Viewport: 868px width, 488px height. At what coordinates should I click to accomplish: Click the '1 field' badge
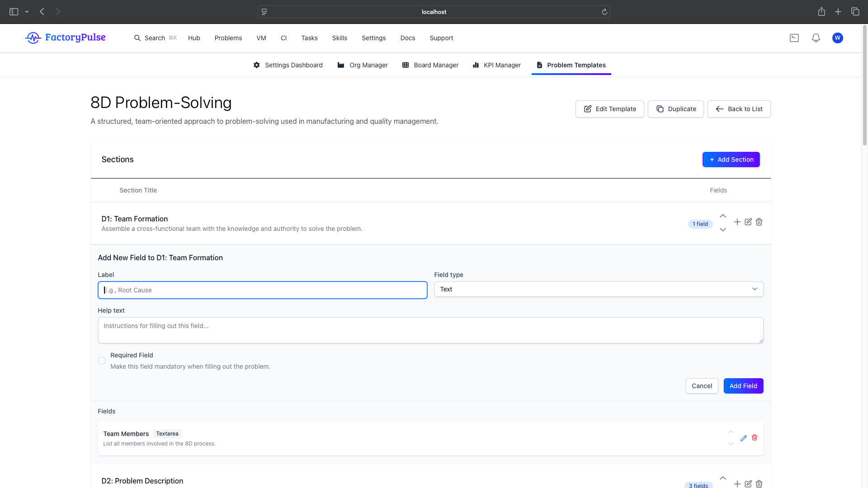click(x=700, y=224)
